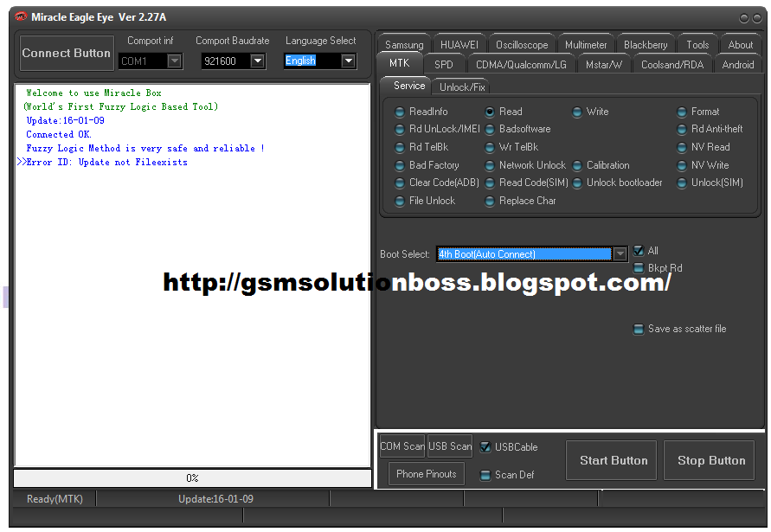Select Wr TelBk option
The height and width of the screenshot is (532, 771).
(511, 147)
